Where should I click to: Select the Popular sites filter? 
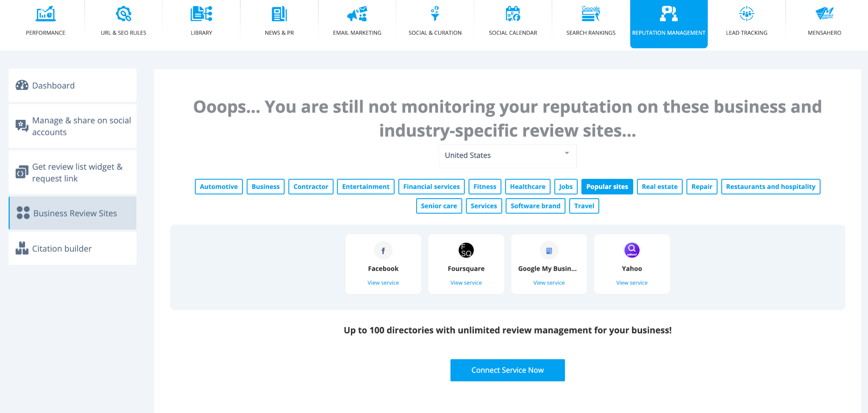tap(607, 187)
